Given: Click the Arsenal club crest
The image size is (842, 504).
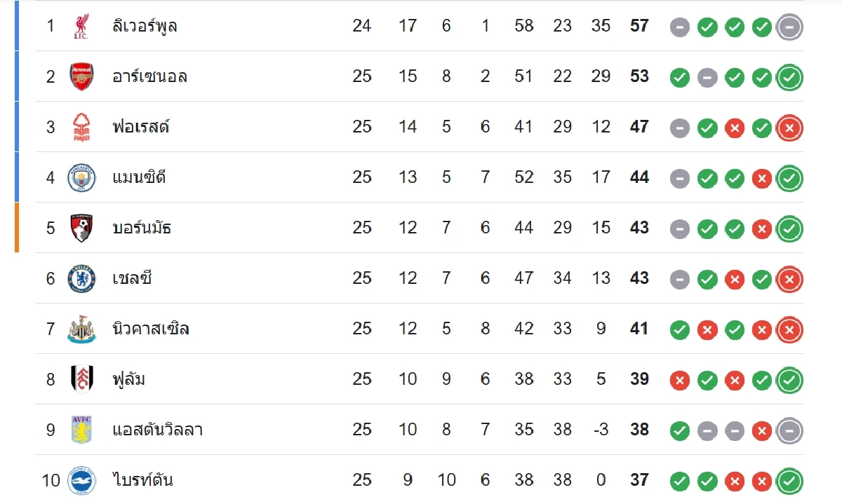Looking at the screenshot, I should tap(81, 76).
